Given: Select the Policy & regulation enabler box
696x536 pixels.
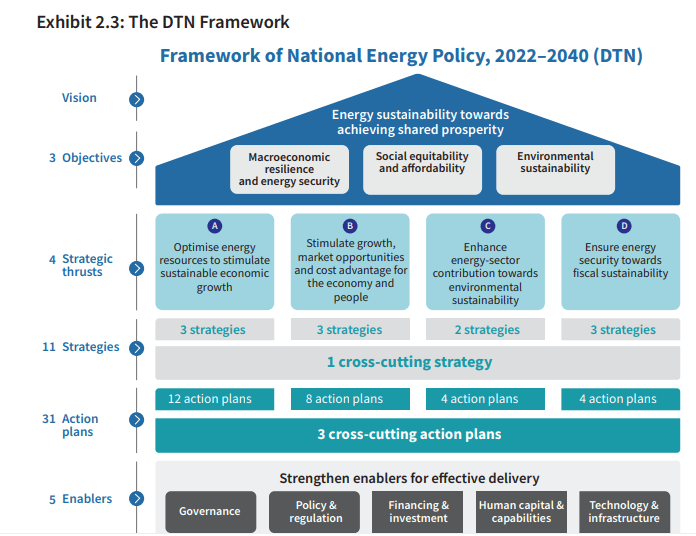Looking at the screenshot, I should click(314, 512).
